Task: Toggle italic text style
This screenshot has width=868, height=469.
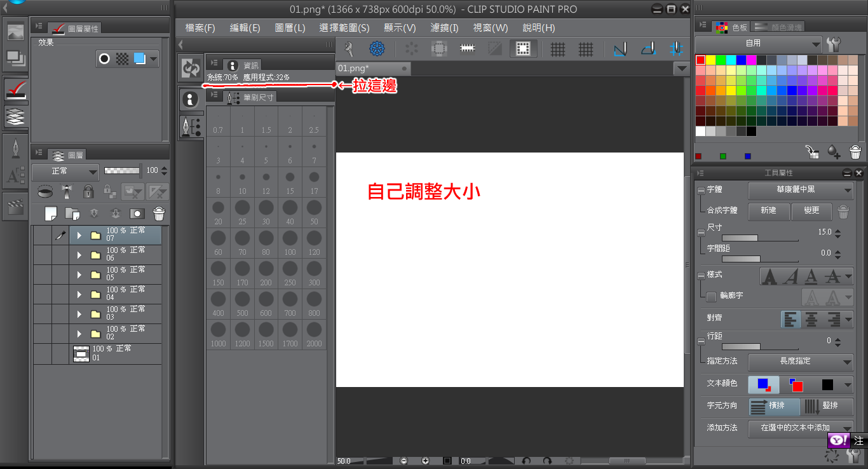Action: [790, 276]
